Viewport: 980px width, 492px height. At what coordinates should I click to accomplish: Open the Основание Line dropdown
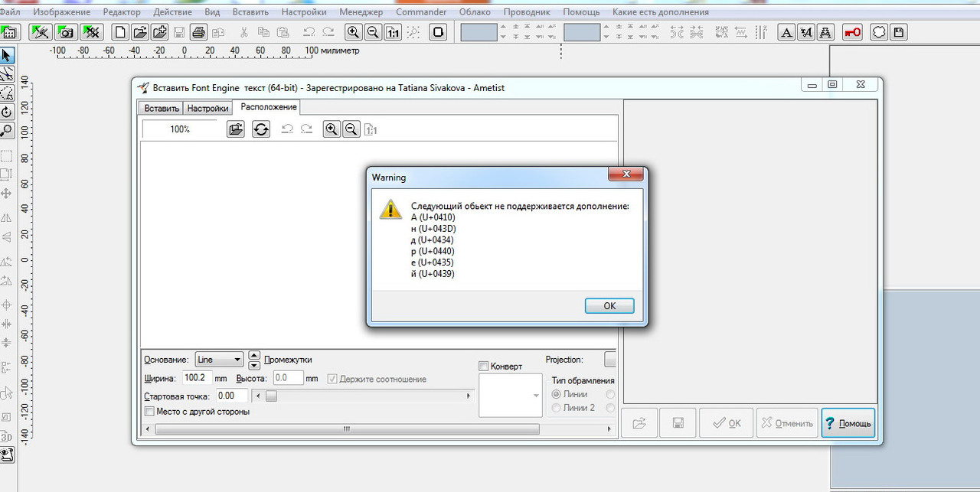[219, 360]
